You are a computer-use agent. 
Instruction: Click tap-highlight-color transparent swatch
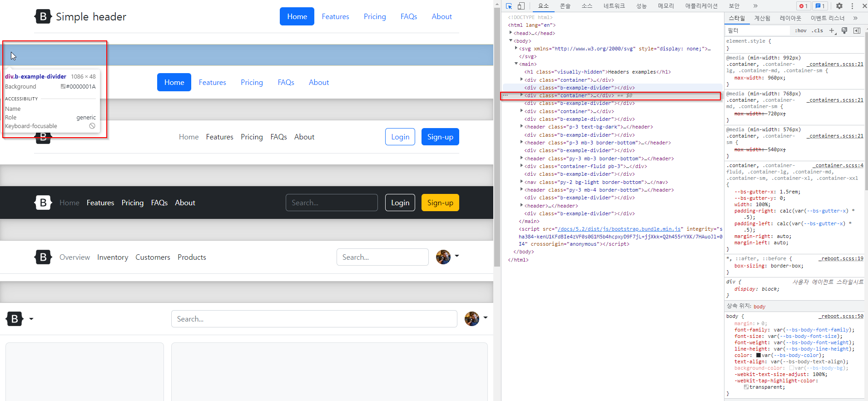tap(746, 387)
